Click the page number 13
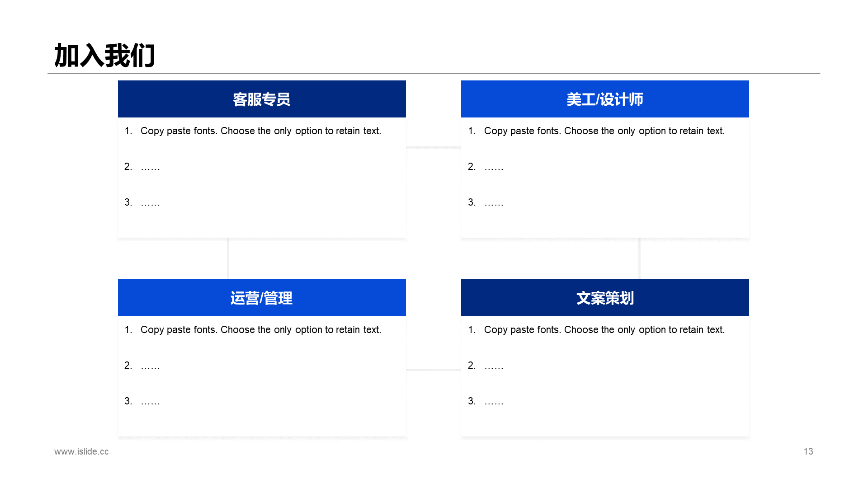 [x=808, y=451]
